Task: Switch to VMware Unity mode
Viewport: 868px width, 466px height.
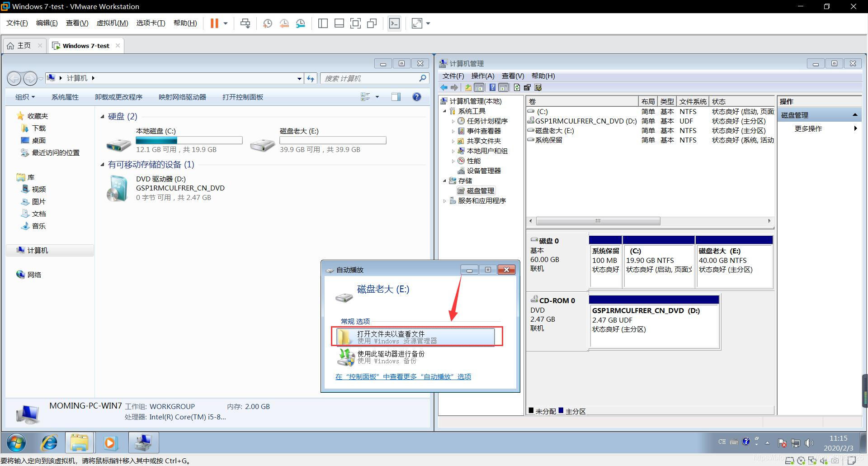Action: point(372,23)
